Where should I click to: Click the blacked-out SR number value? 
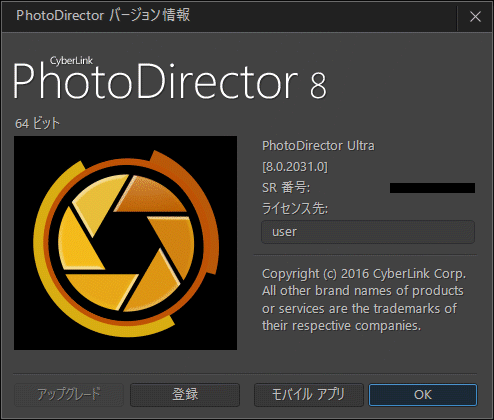click(x=432, y=188)
